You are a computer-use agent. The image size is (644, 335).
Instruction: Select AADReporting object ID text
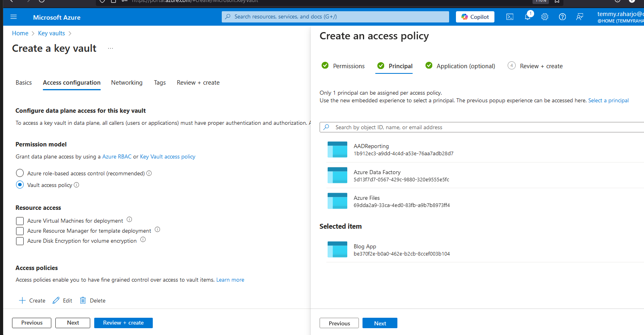[x=403, y=154]
